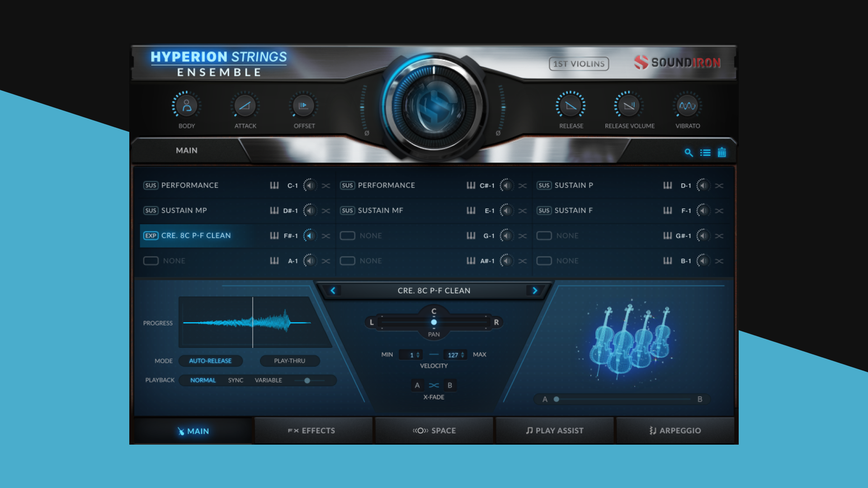The width and height of the screenshot is (868, 488).
Task: Switch to the Play Assist tab
Action: click(x=555, y=431)
